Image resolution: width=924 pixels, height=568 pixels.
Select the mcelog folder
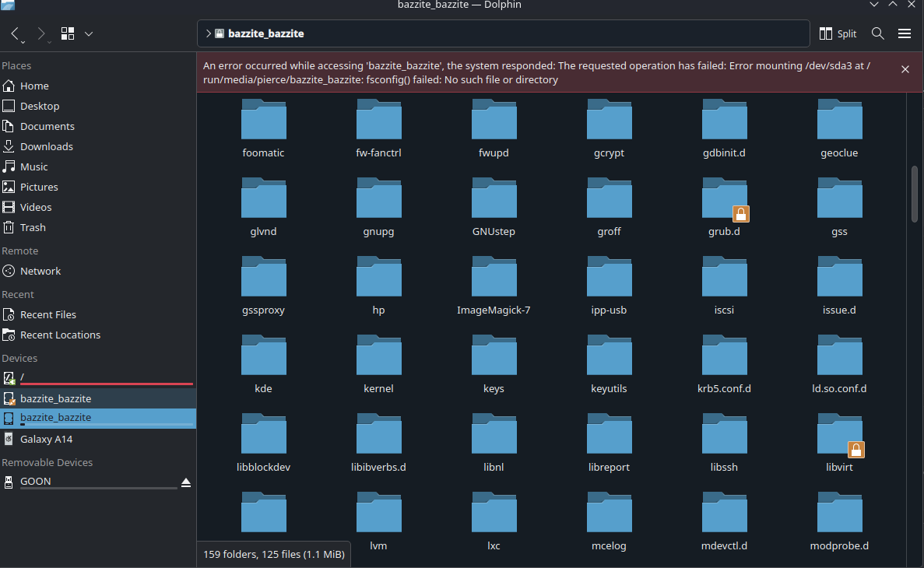[x=609, y=521]
